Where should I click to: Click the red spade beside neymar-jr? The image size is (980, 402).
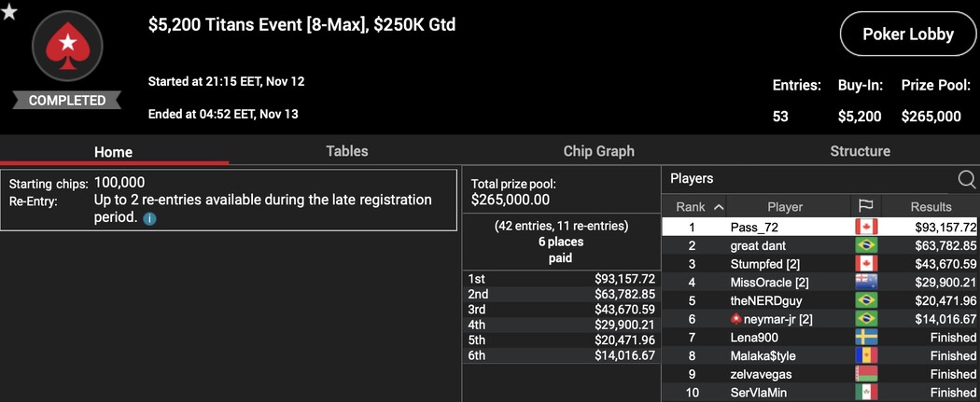coord(736,319)
